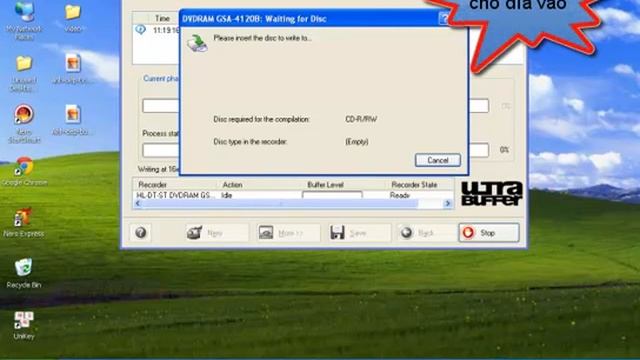Screen dimensions: 640x360
Task: Click the Time column header in the log
Action: [x=162, y=18]
